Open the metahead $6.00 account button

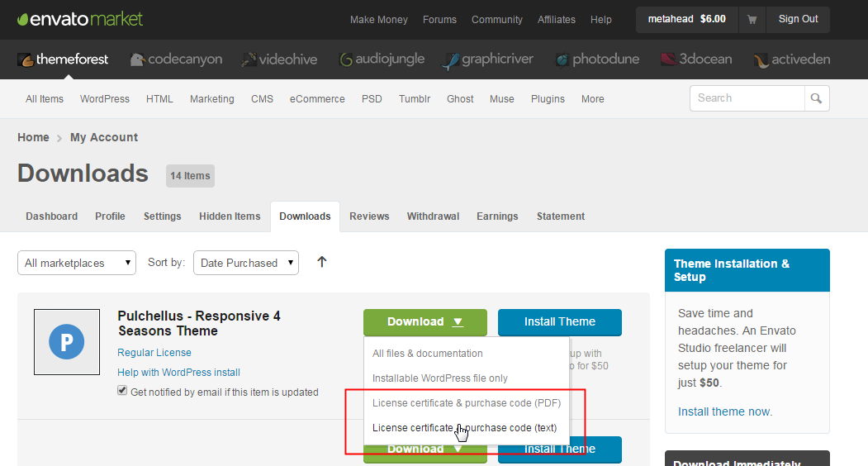(x=687, y=19)
